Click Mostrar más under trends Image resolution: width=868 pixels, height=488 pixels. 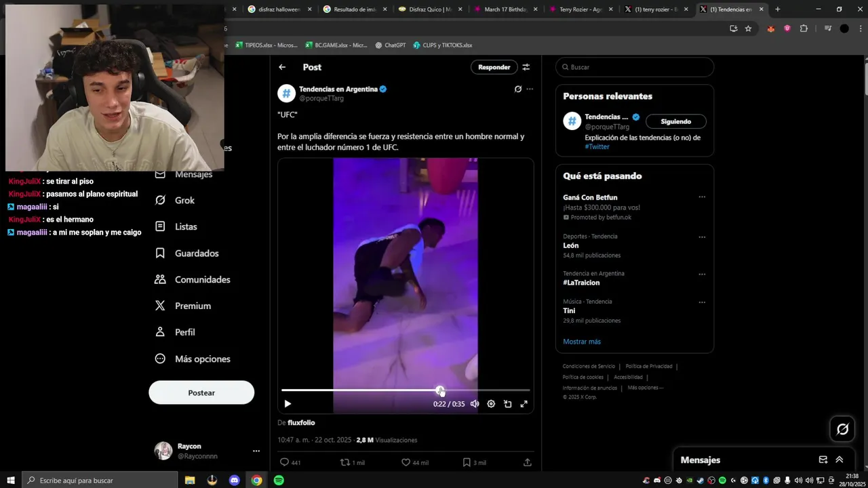(x=582, y=342)
